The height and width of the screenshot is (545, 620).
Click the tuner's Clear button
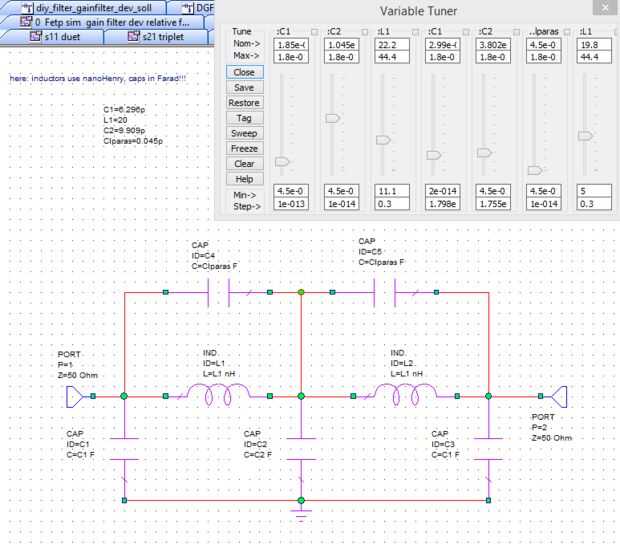(245, 164)
